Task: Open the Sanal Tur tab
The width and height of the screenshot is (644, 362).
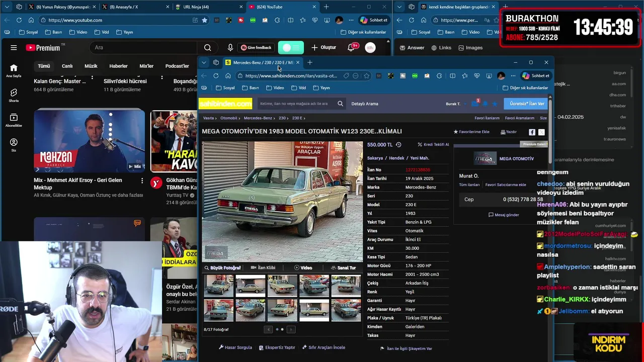Action: coord(343,268)
